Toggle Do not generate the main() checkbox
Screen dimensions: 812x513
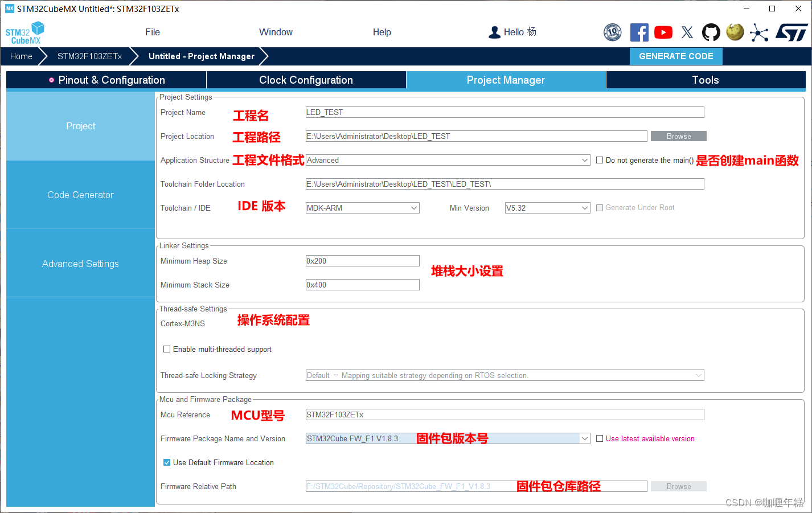tap(600, 160)
